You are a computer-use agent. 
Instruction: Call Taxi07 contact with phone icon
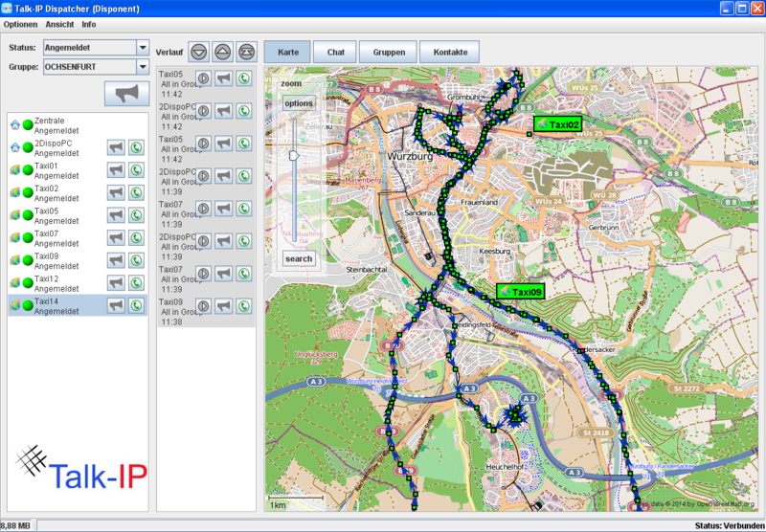[136, 237]
